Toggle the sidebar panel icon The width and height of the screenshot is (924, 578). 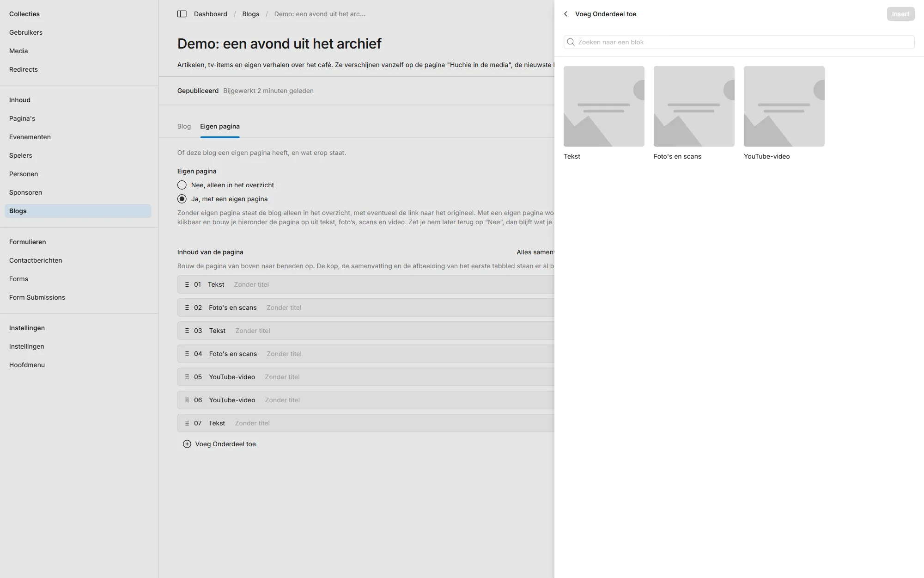[x=182, y=14]
